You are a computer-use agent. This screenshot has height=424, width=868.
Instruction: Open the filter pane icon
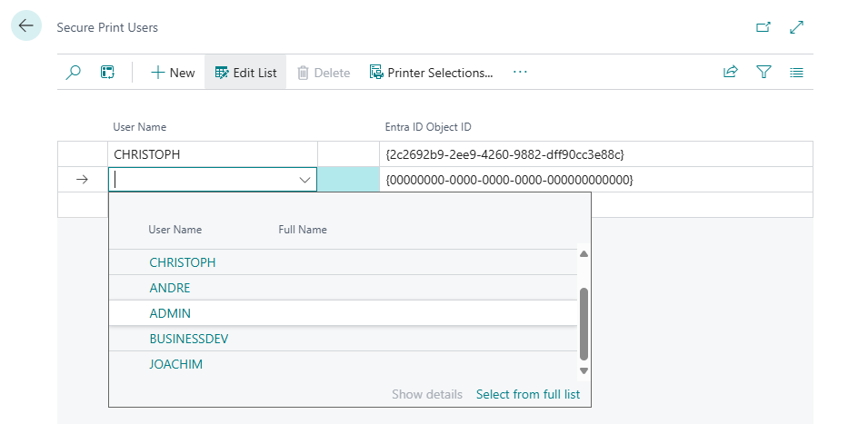tap(763, 73)
